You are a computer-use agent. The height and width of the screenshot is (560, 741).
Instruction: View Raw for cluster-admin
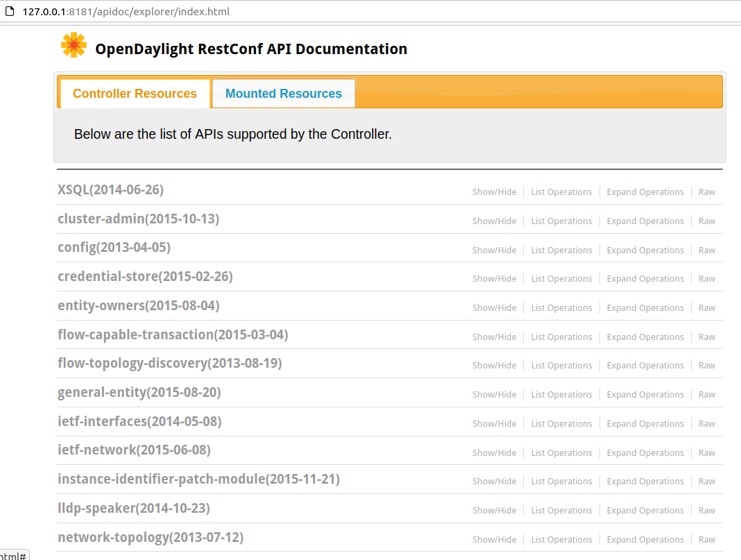coord(707,221)
